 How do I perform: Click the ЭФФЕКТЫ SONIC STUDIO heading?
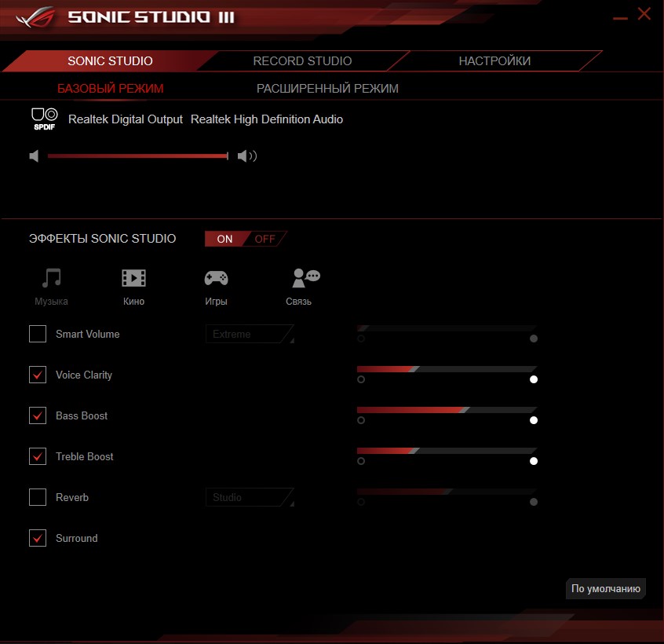point(102,239)
